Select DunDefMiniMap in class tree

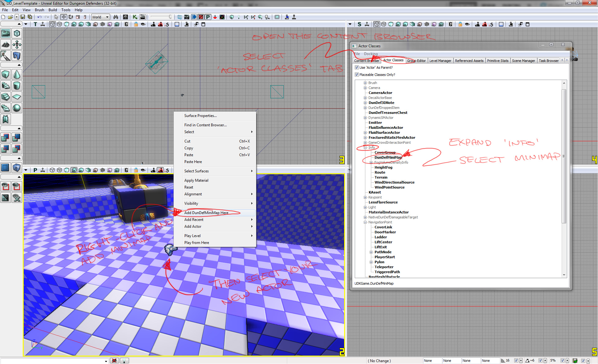(388, 157)
